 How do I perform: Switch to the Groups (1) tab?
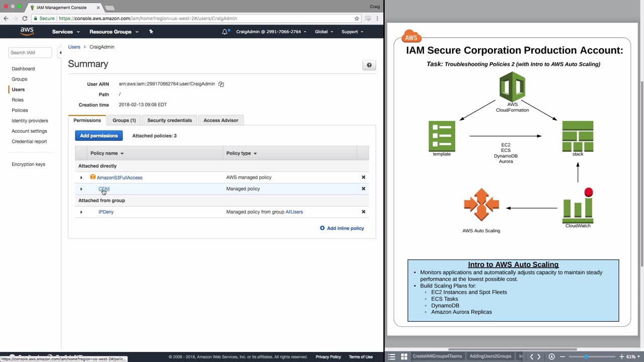pyautogui.click(x=124, y=120)
